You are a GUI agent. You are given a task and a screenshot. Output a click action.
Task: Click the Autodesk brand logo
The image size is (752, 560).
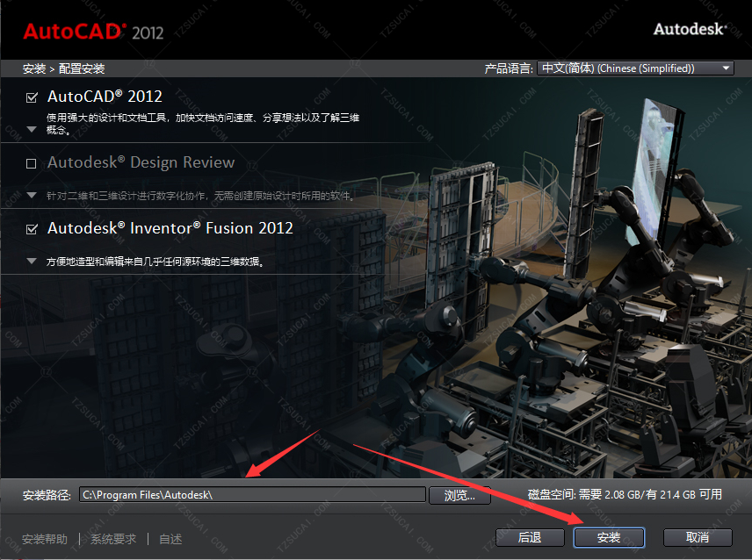pos(689,29)
